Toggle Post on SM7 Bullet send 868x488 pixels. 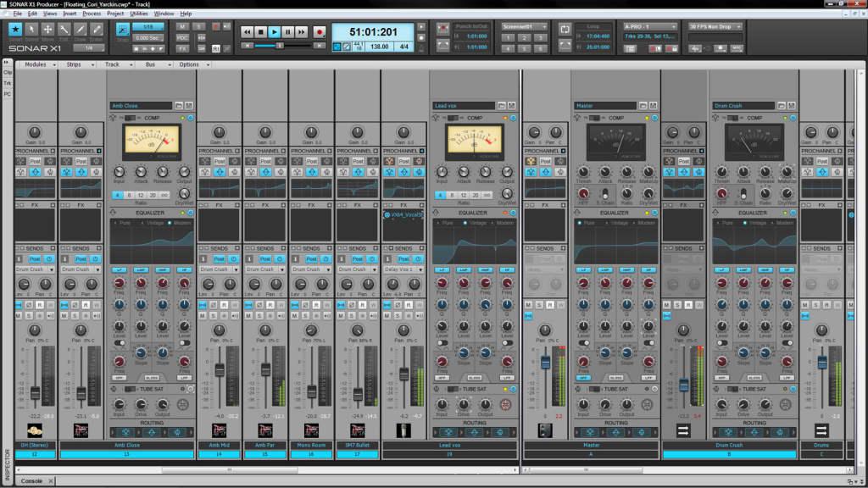pyautogui.click(x=357, y=258)
